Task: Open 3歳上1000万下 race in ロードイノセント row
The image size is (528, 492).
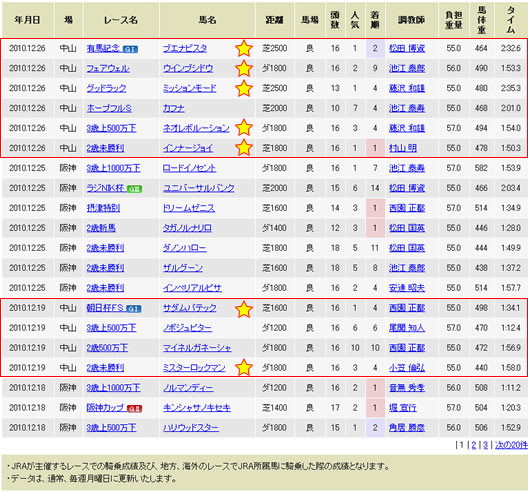Action: (113, 168)
